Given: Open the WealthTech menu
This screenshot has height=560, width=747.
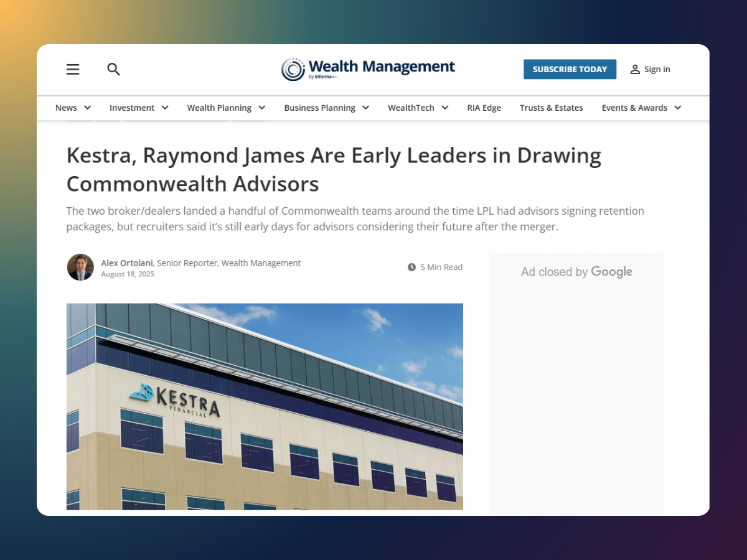Looking at the screenshot, I should coord(411,108).
